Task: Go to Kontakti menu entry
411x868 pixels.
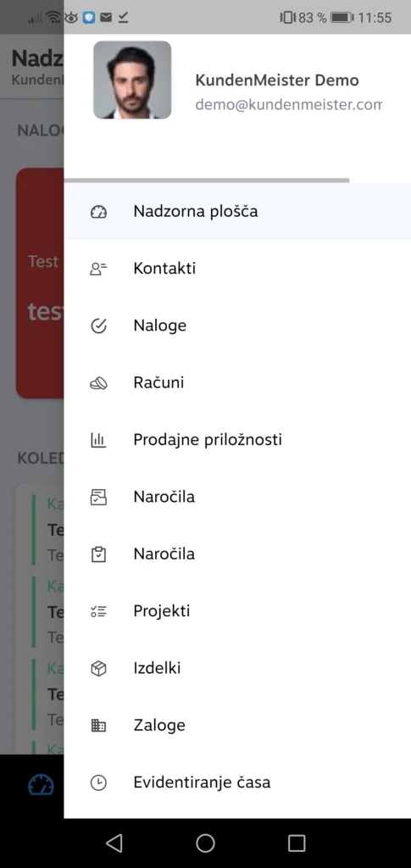Action: [237, 269]
